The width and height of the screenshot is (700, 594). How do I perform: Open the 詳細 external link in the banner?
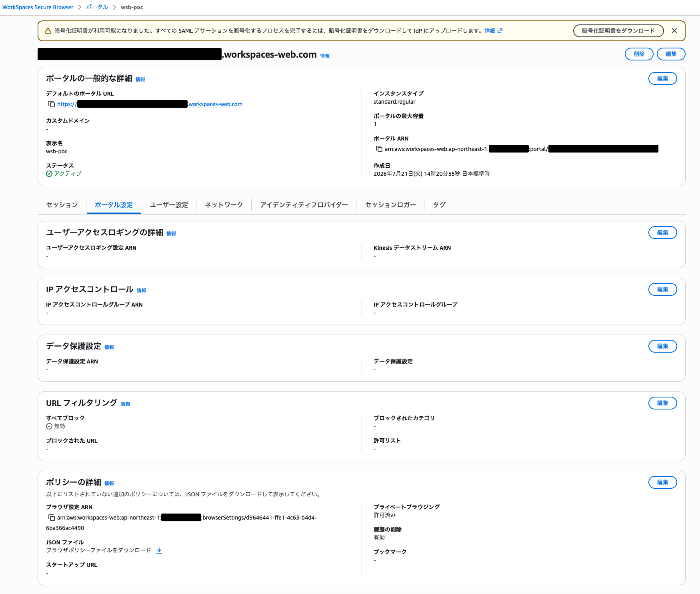point(493,31)
